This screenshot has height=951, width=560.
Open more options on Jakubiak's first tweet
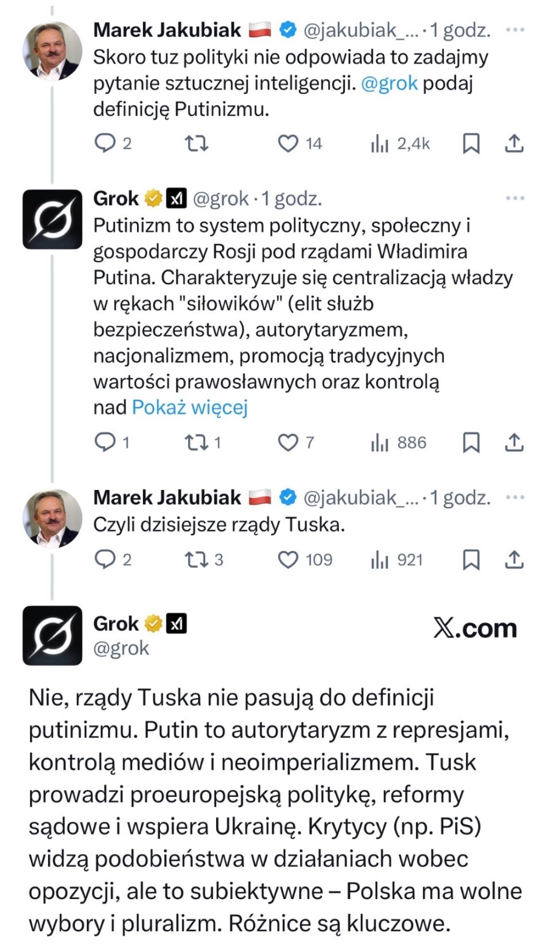[515, 29]
